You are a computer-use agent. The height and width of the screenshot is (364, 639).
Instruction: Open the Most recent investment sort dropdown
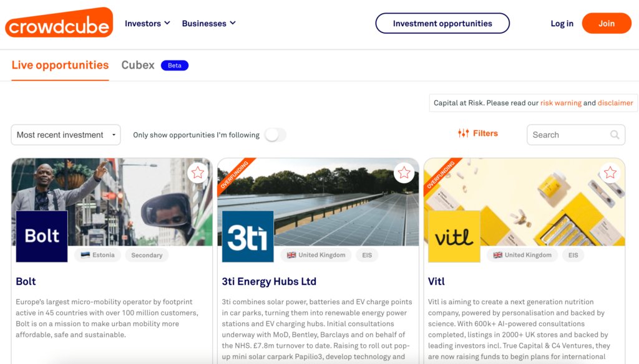tap(66, 135)
